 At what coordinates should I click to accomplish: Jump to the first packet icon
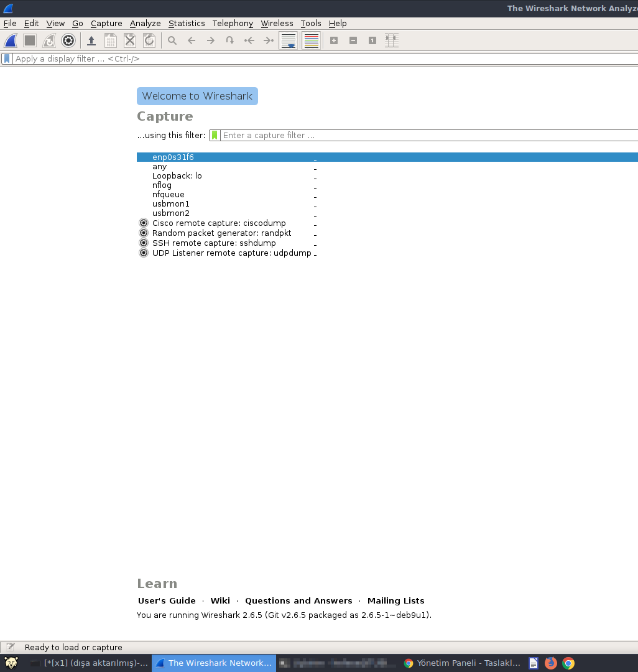click(x=249, y=40)
